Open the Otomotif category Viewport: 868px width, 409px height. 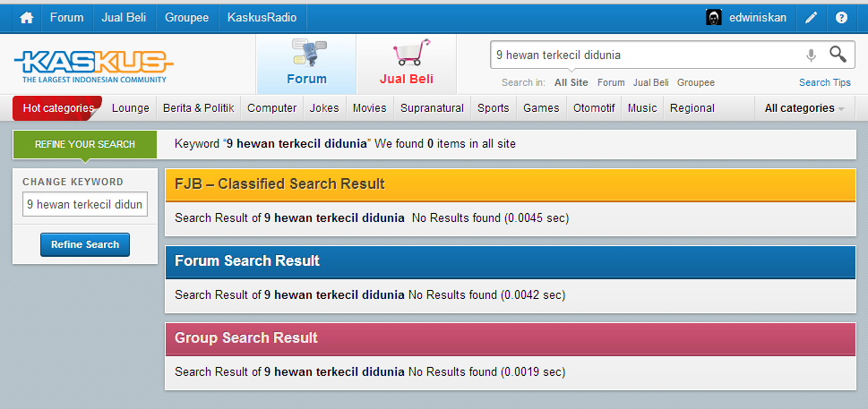[594, 107]
